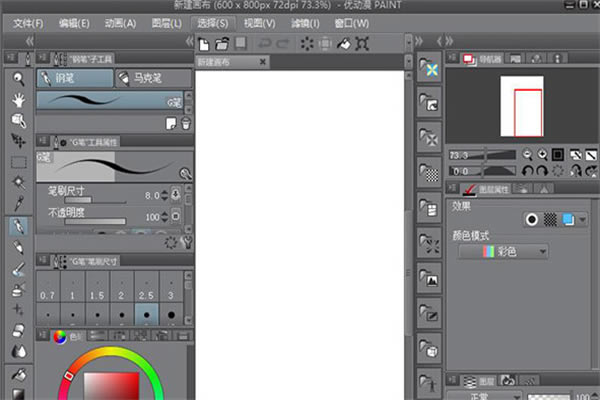The image size is (600, 400).
Task: Expand the layer color effect dropdown arrow
Action: coord(582,219)
